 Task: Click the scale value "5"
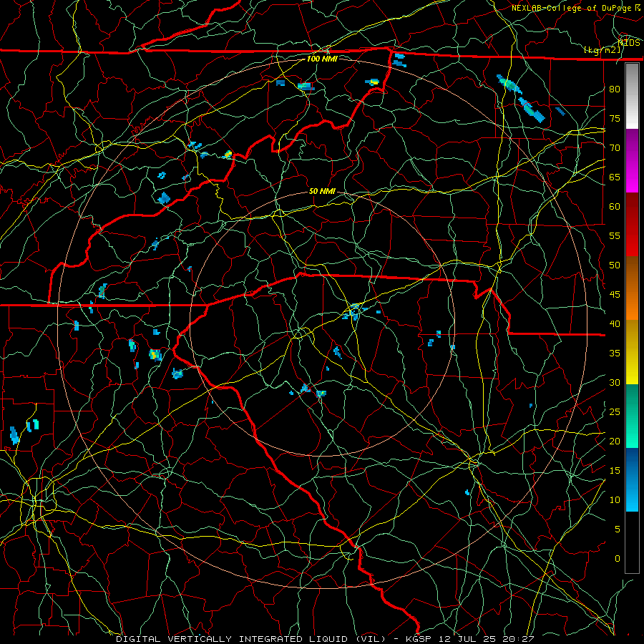pos(618,530)
